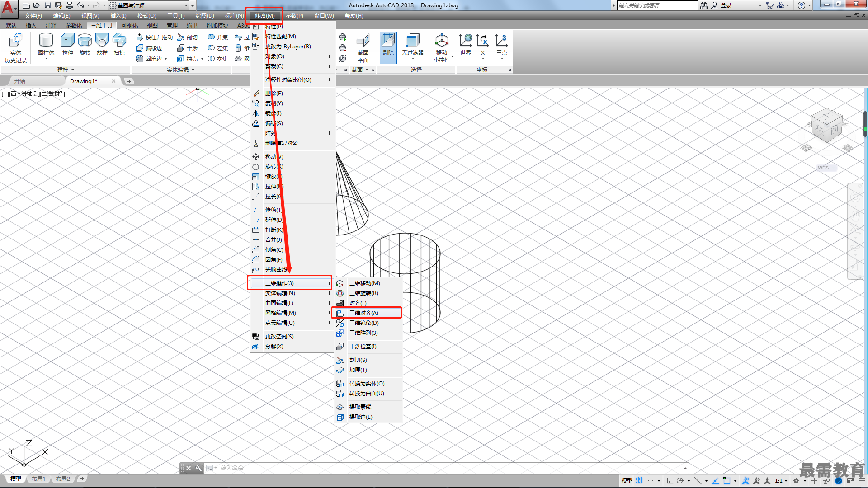Click the Open file folder icon
868x488 pixels.
[x=37, y=5]
